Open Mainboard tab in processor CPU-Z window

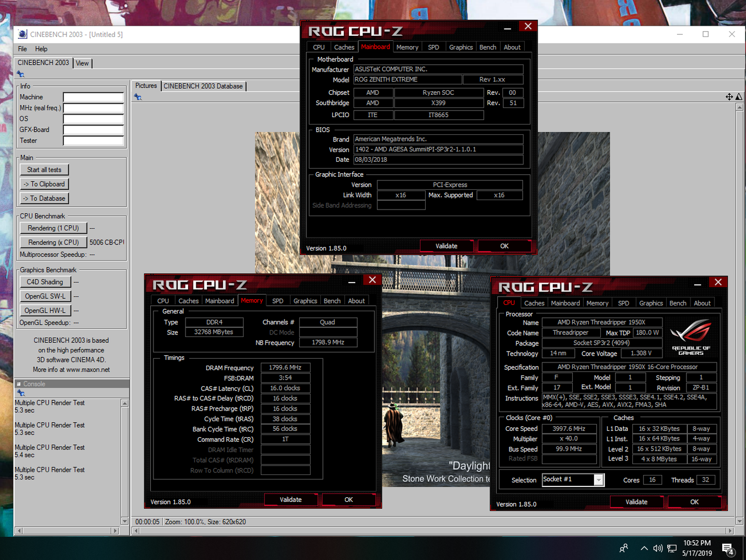point(566,303)
